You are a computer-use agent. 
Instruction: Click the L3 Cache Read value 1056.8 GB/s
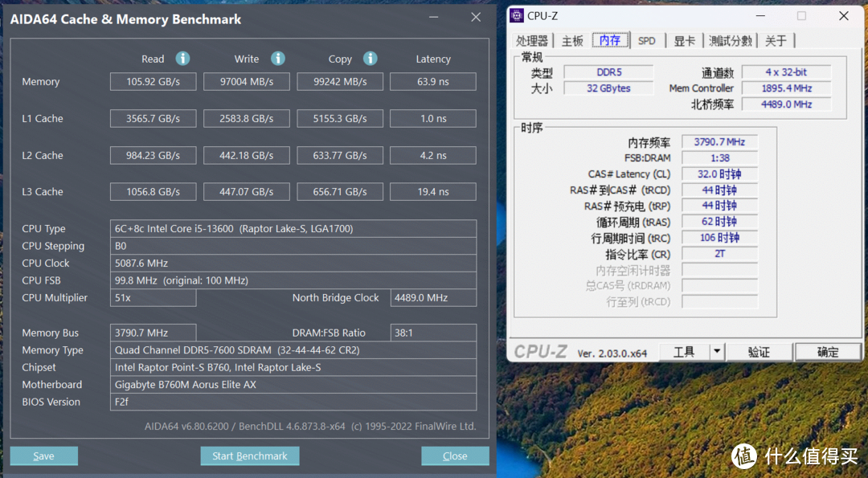point(154,191)
